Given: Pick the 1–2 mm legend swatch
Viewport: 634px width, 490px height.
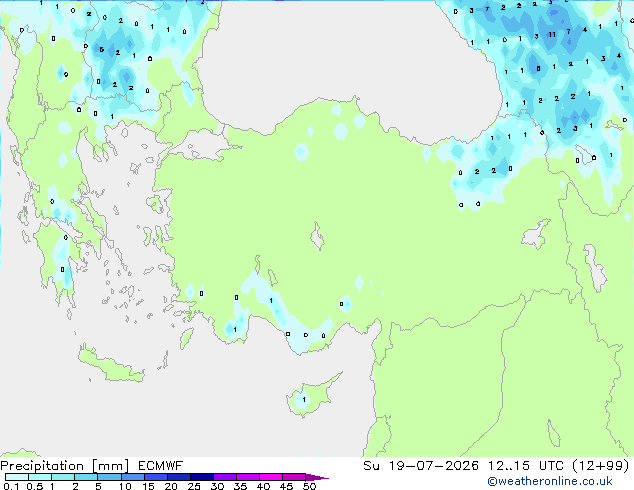Looking at the screenshot, I should pos(63,477).
